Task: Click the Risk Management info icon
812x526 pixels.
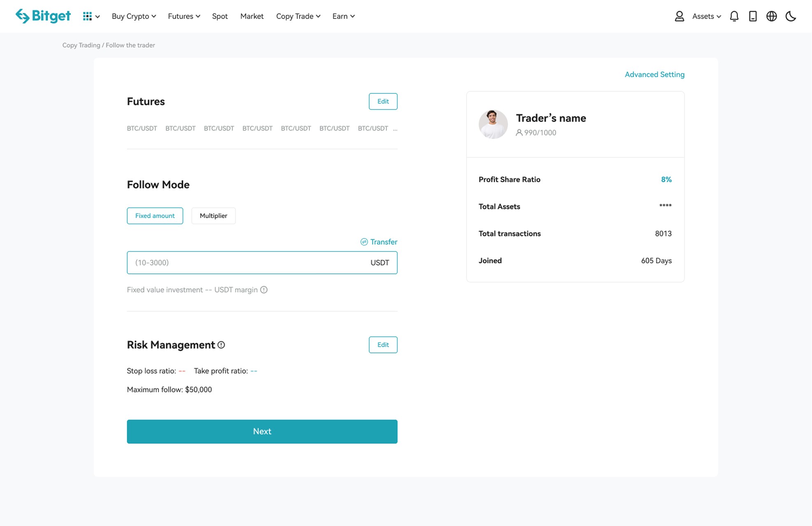Action: point(221,345)
